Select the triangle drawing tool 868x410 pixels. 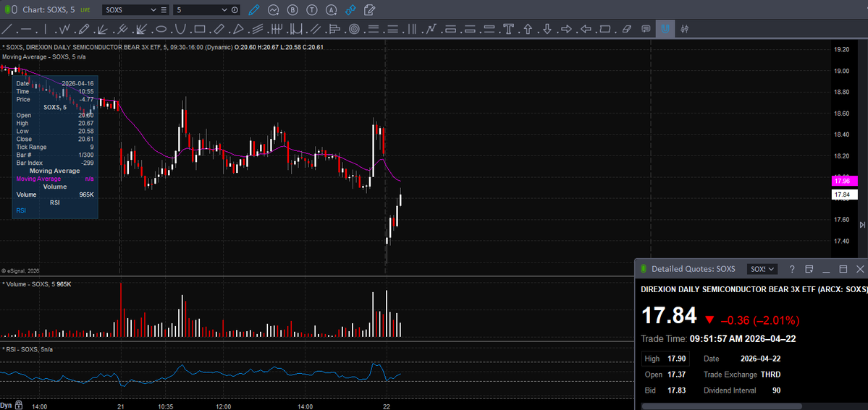(238, 29)
